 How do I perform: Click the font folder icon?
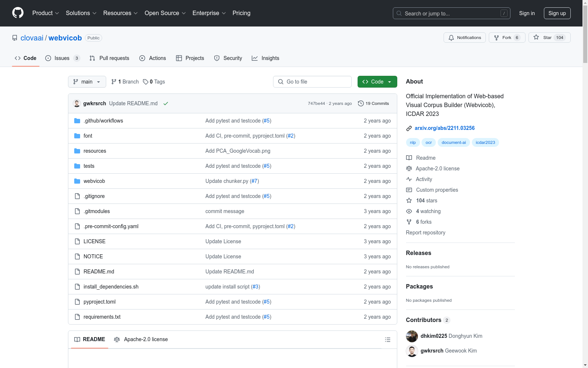[x=77, y=136]
